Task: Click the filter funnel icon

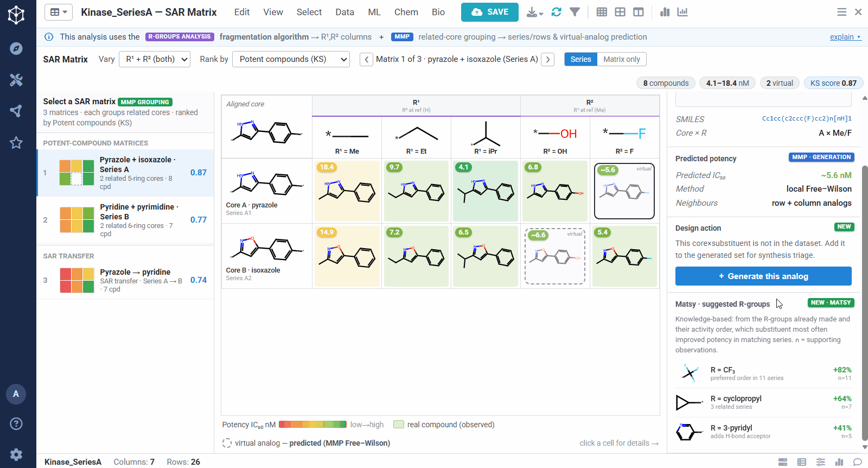Action: tap(575, 12)
